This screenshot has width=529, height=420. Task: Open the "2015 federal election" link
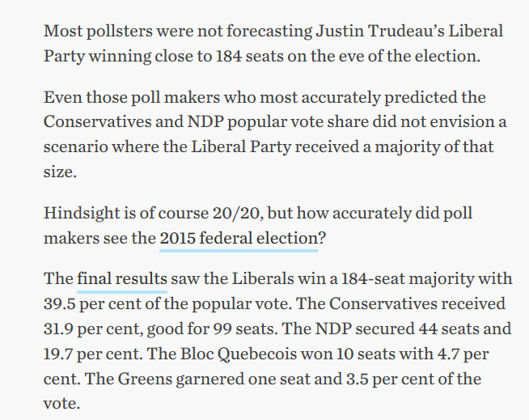click(238, 238)
